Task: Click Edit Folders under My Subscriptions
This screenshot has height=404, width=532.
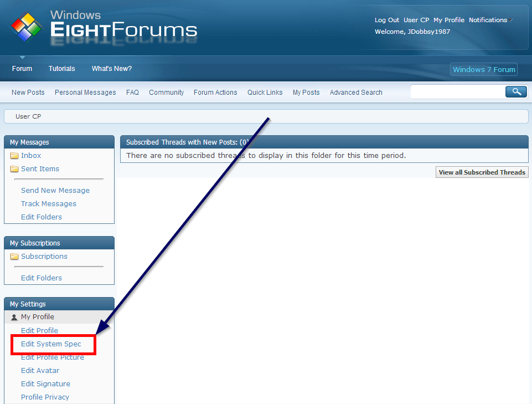Action: (x=42, y=278)
